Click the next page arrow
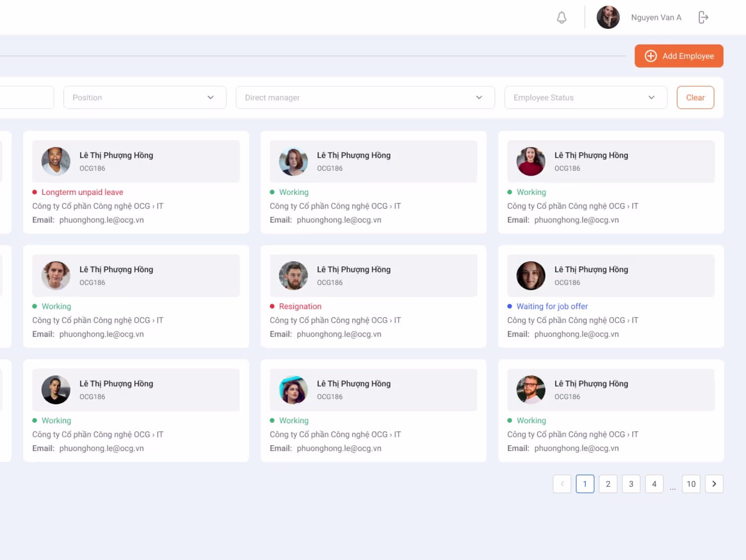Viewport: 746px width, 560px height. coord(714,484)
